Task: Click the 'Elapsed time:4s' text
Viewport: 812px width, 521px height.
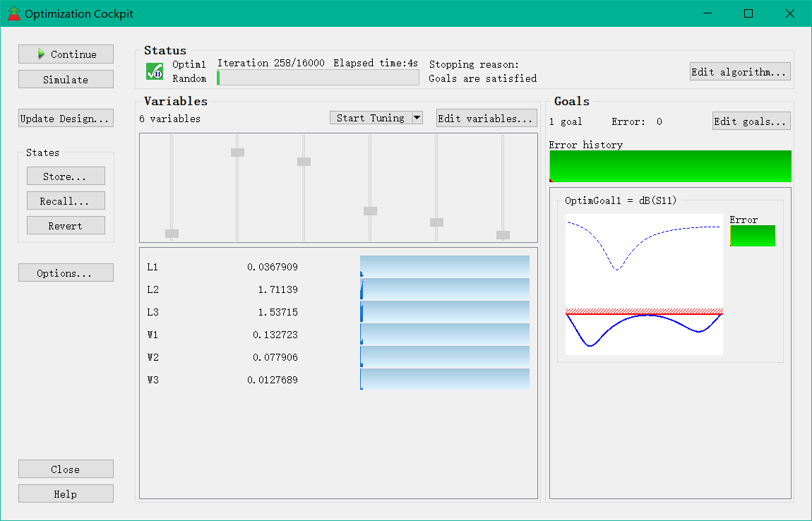Action: pos(376,63)
